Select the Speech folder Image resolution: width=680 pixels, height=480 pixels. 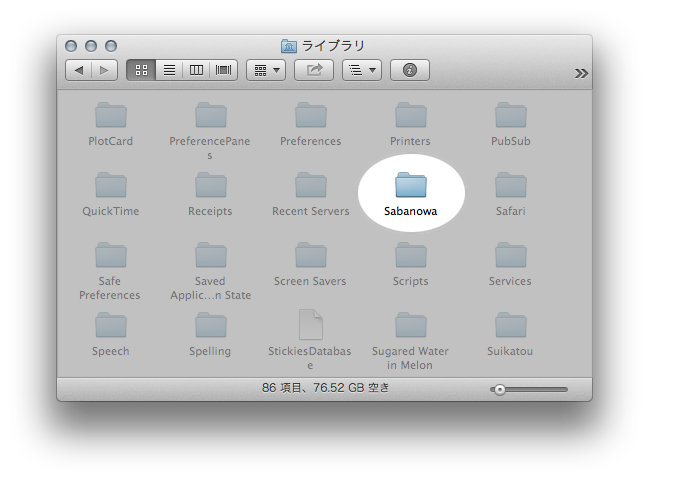click(111, 325)
